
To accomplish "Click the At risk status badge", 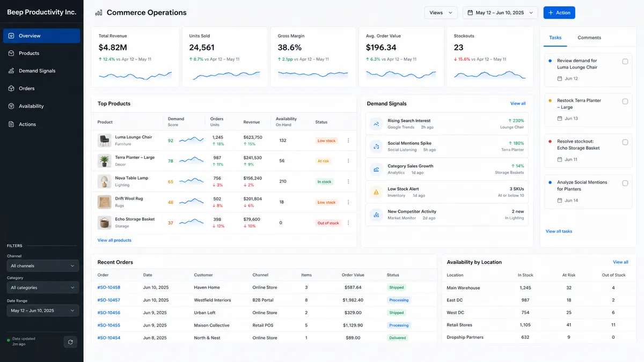I will [323, 161].
